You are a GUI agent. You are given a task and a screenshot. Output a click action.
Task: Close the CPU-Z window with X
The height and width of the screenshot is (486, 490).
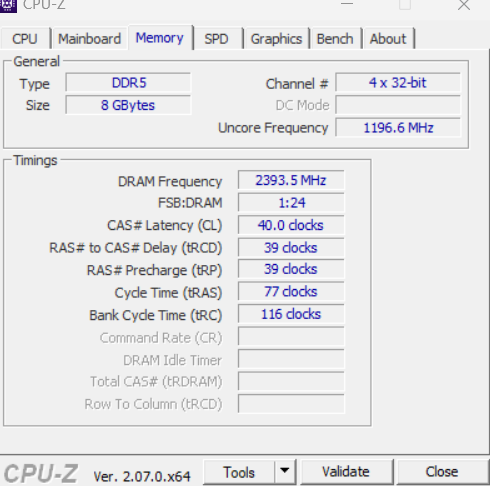[464, 5]
